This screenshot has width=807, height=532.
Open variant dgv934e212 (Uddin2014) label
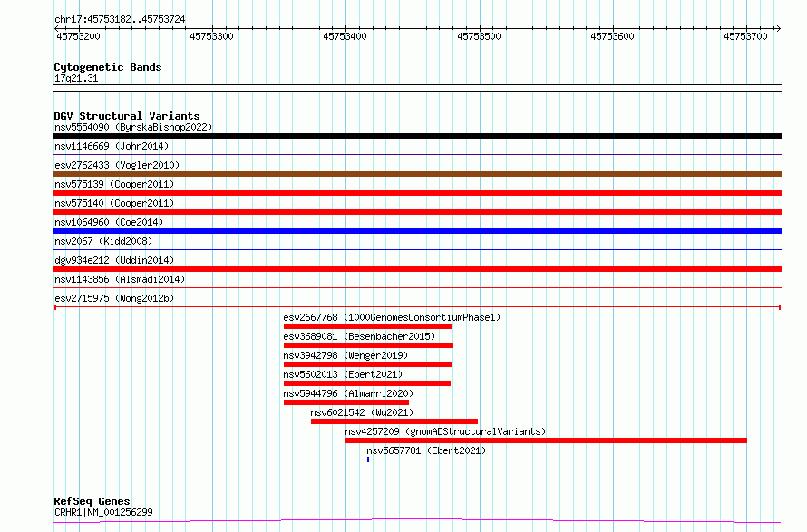click(114, 260)
